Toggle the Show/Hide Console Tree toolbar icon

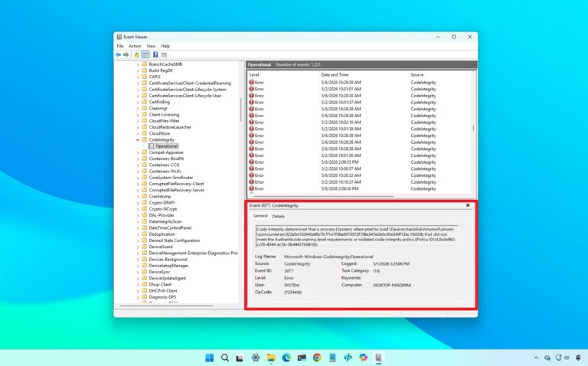click(x=145, y=55)
